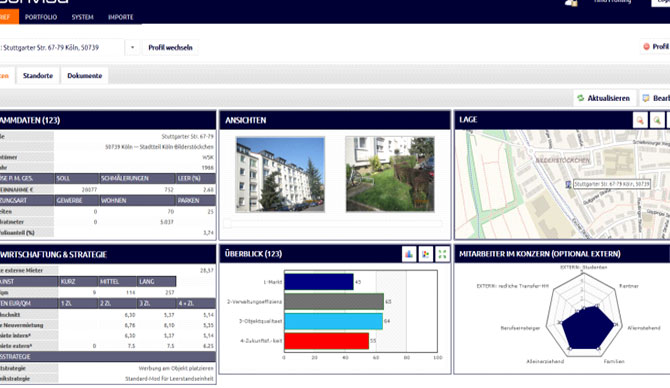Viewport: 670px width, 388px height.
Task: Open the IMPORTE menu
Action: coord(120,17)
